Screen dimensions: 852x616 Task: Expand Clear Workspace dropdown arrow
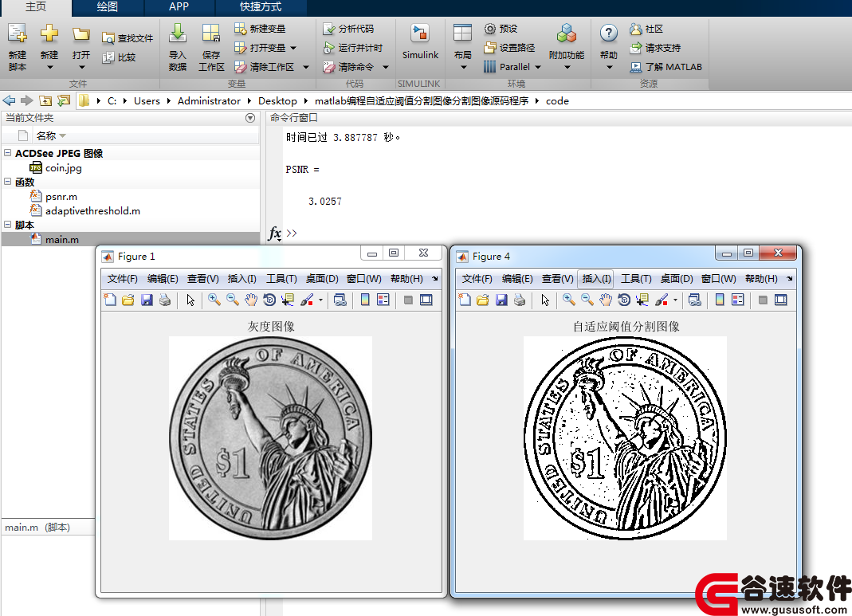[x=306, y=67]
